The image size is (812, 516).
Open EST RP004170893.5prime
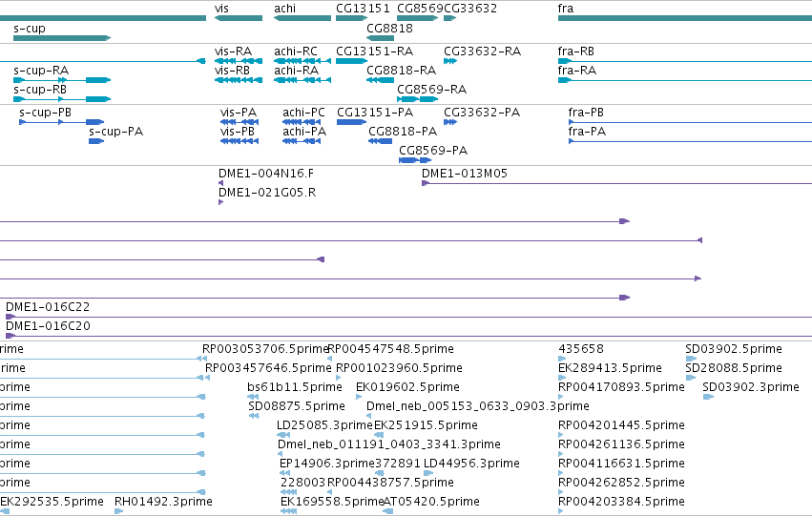coord(621,387)
